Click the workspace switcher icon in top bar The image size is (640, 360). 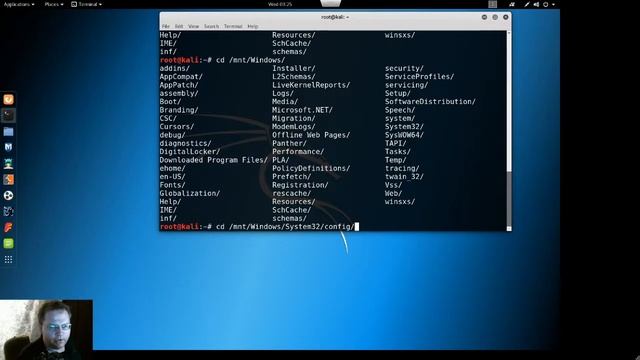coord(493,4)
